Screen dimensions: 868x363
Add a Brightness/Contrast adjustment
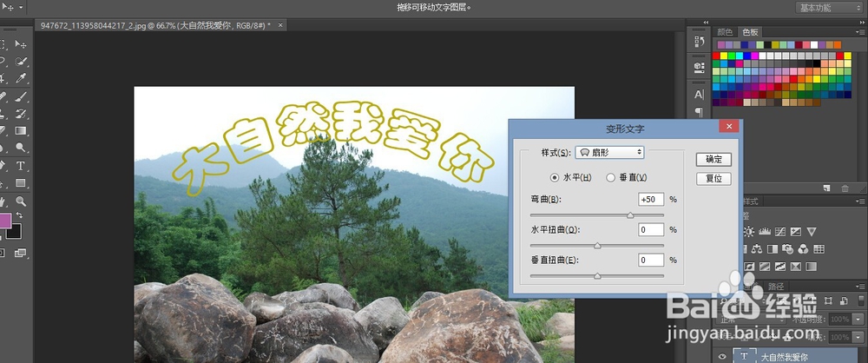pos(748,232)
